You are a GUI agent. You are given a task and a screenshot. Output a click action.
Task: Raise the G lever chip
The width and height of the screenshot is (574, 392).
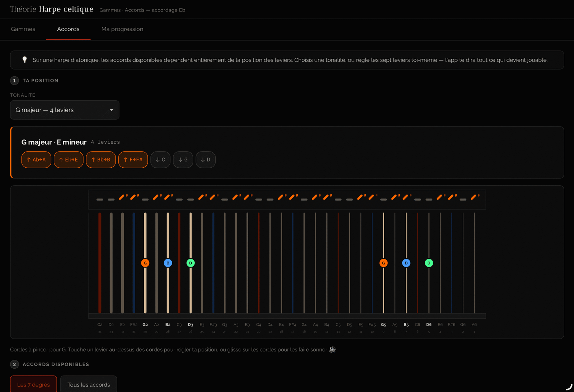click(183, 159)
